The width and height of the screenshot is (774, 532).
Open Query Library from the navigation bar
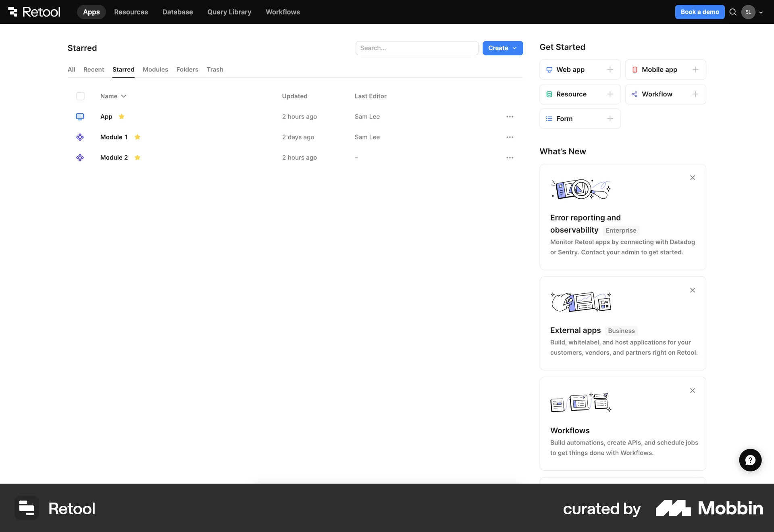pos(229,12)
